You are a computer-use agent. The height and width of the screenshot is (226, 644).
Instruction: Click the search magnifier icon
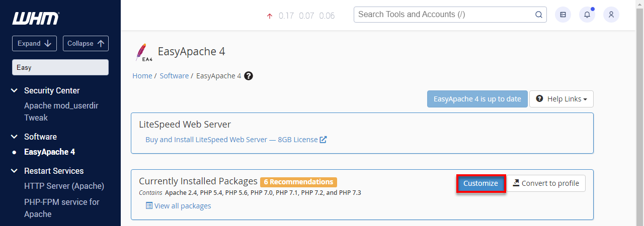[538, 15]
